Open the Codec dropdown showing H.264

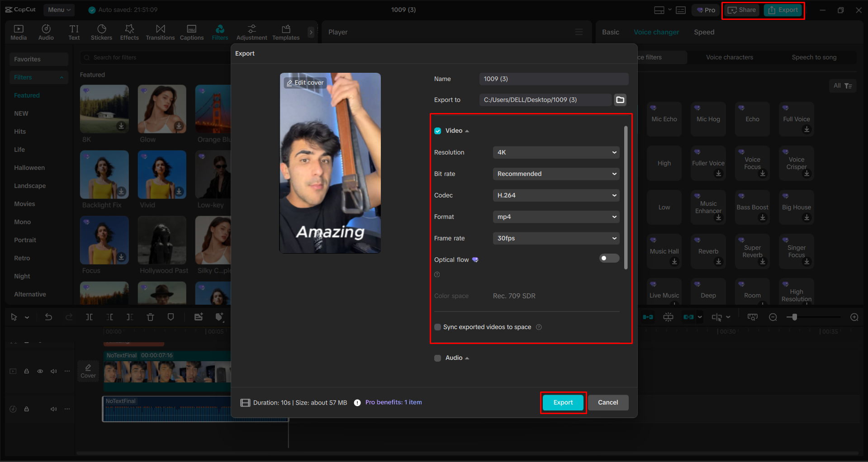555,195
